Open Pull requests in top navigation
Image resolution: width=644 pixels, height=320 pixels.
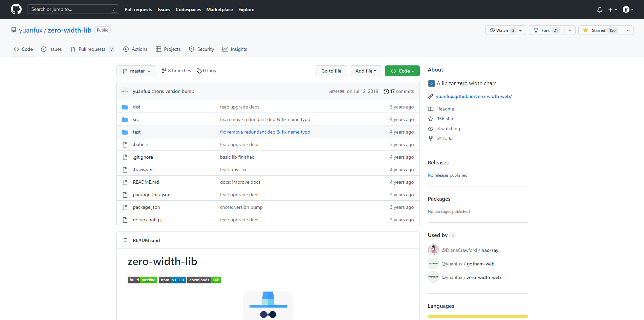[x=138, y=9]
